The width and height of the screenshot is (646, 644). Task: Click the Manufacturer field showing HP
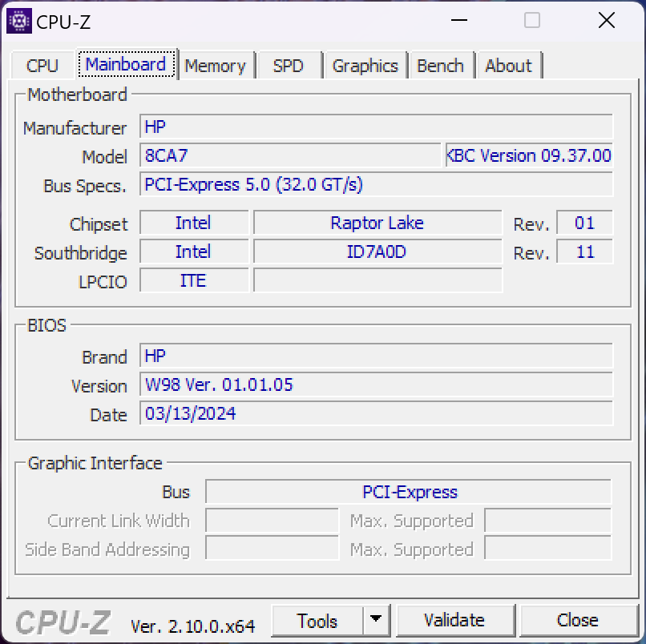point(376,127)
